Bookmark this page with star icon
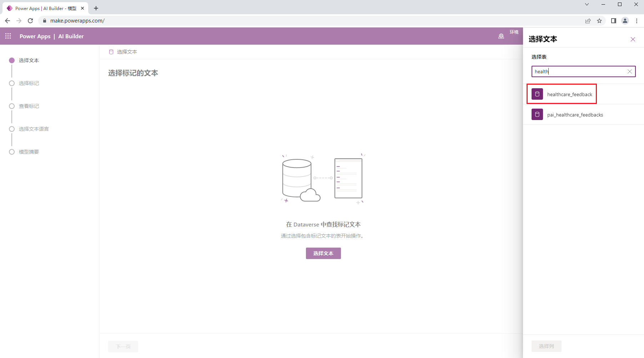This screenshot has height=358, width=644. [x=599, y=21]
